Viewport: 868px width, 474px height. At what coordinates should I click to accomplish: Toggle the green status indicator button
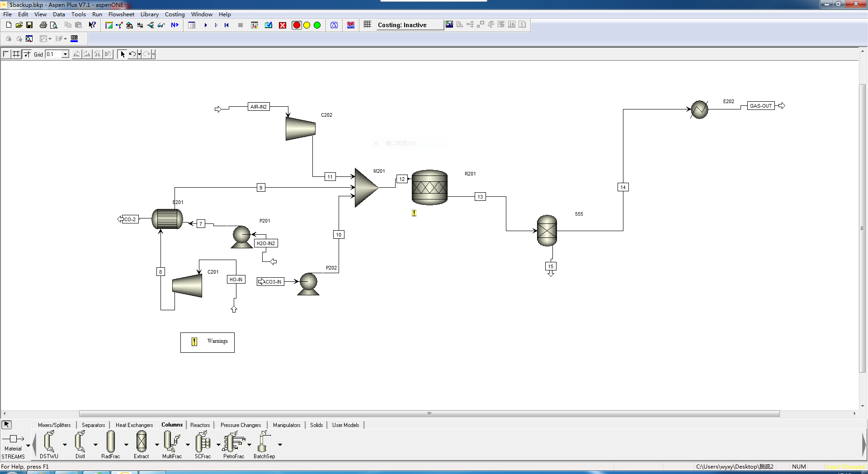point(317,25)
